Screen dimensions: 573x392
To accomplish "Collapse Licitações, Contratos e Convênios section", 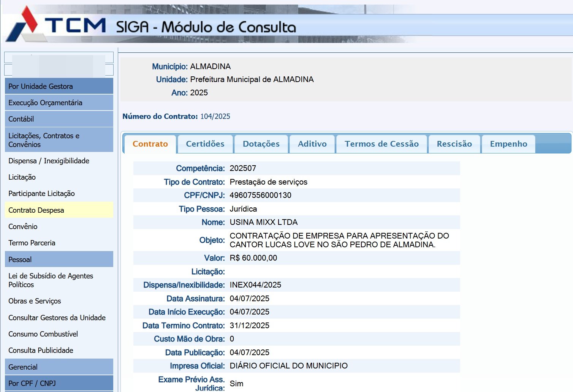I will [59, 140].
